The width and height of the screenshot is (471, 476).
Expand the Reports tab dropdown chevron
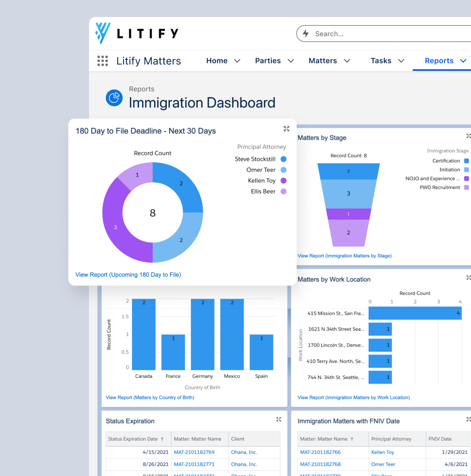463,61
